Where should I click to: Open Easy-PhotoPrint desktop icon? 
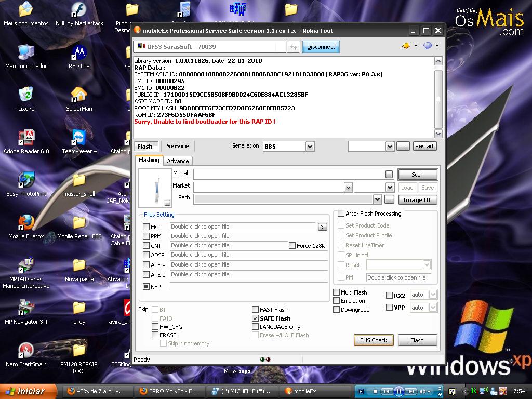tap(26, 184)
